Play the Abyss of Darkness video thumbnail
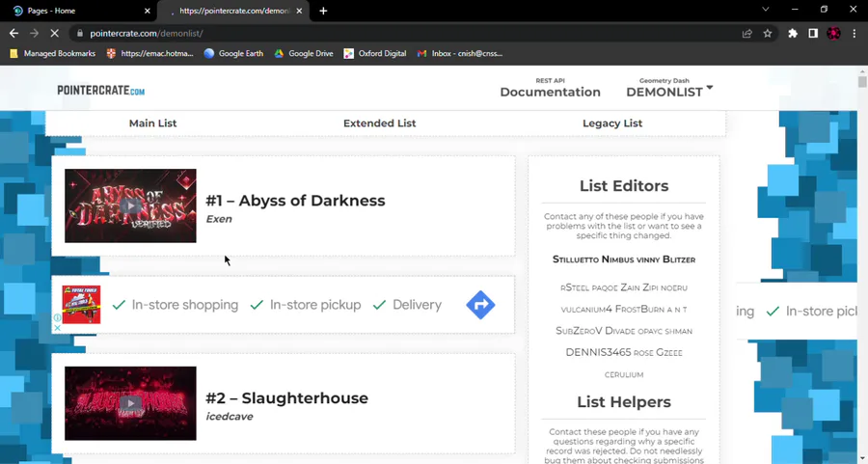 130,206
